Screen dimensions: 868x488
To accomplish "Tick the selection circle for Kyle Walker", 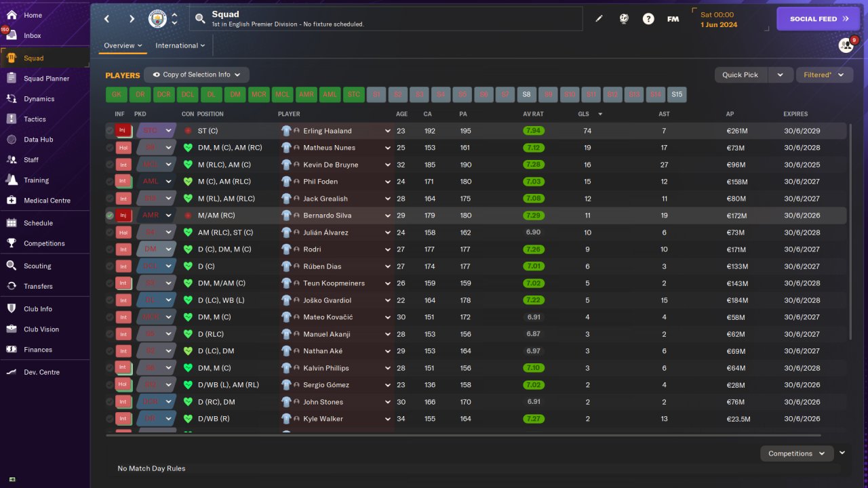I will point(110,419).
